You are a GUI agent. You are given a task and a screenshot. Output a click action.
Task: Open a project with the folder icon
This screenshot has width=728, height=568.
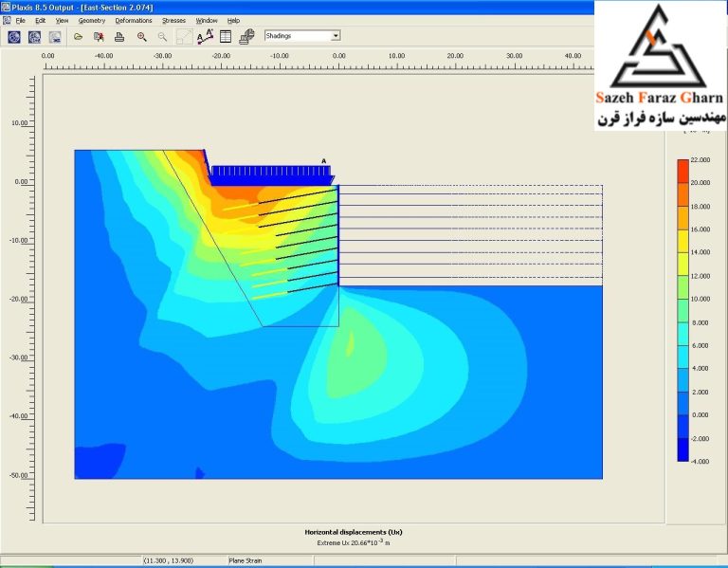tap(78, 37)
